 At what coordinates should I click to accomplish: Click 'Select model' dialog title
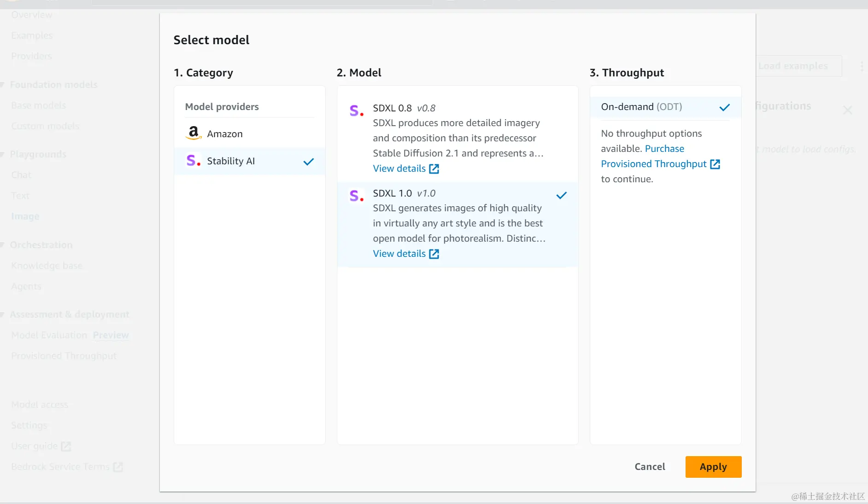[x=211, y=40]
